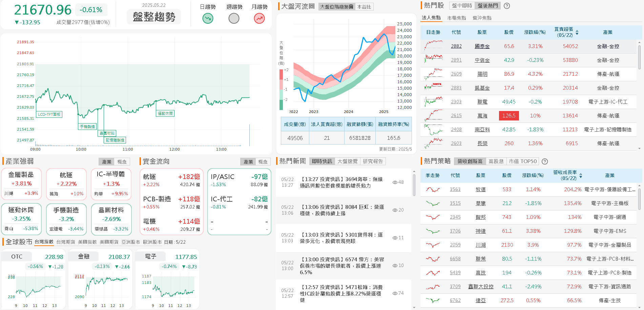Click stock code 2882 link
Screen dimensions: 644x310
(x=456, y=46)
